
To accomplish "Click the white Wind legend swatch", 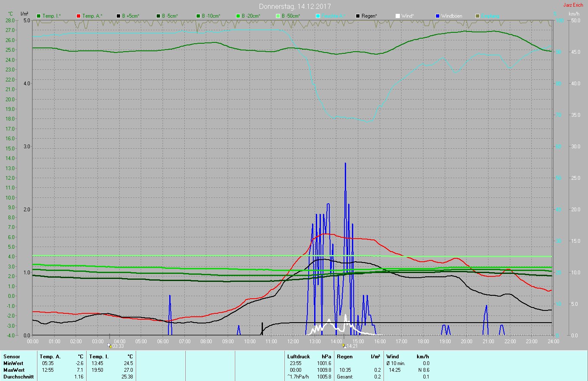I will click(398, 16).
